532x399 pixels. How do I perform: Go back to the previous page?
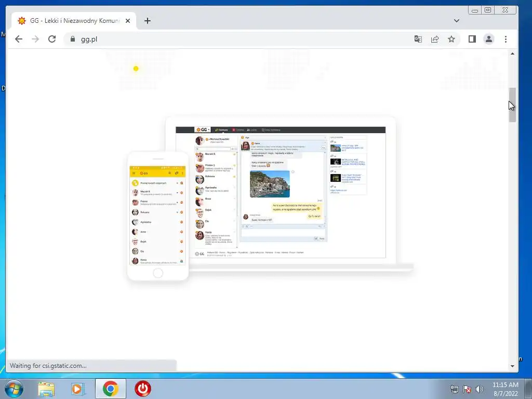[19, 39]
